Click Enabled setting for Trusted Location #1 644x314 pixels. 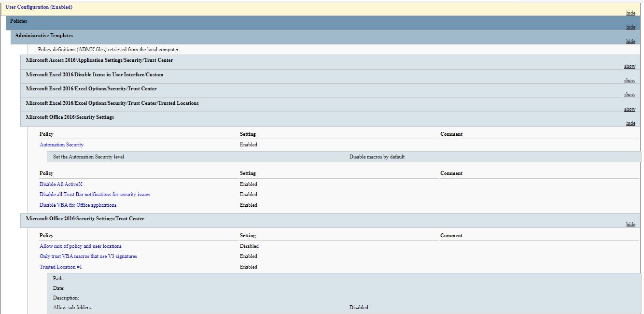pos(249,267)
